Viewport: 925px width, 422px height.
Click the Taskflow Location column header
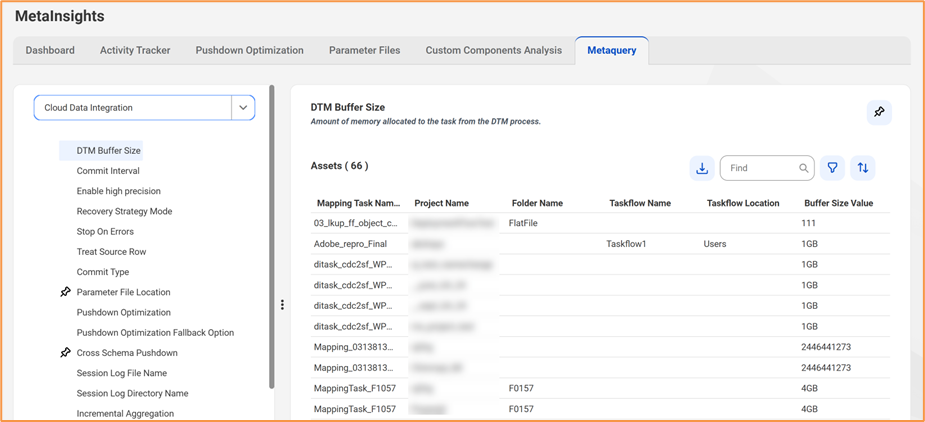click(743, 203)
